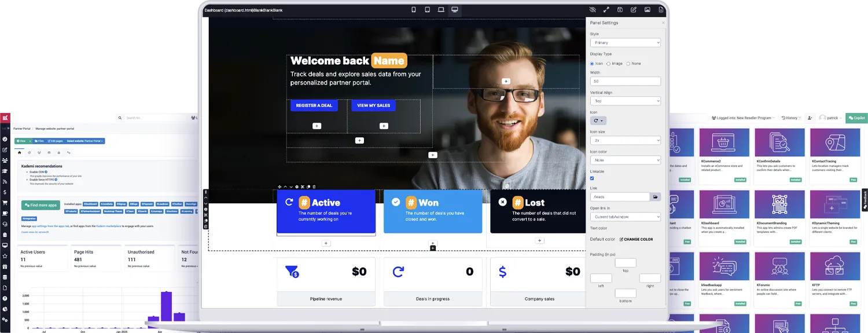868x333 pixels.
Task: Switch to mobile phone preview icon
Action: tap(413, 10)
